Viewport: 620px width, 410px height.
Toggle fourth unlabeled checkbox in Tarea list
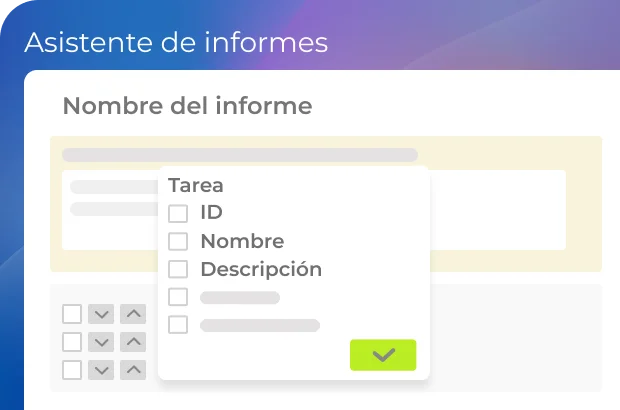point(178,297)
